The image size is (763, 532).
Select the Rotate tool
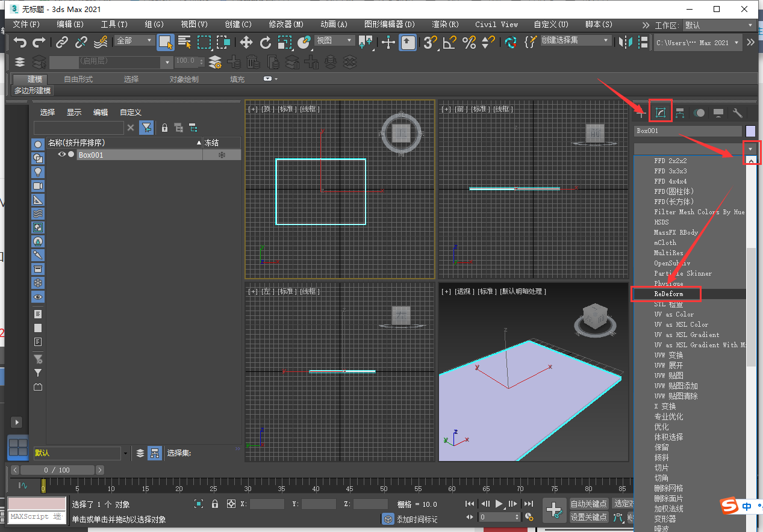coord(266,42)
